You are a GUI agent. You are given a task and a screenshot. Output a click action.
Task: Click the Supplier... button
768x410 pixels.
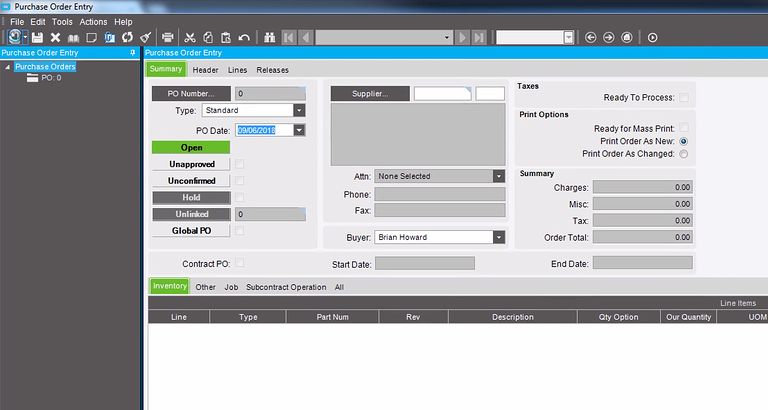click(x=369, y=94)
